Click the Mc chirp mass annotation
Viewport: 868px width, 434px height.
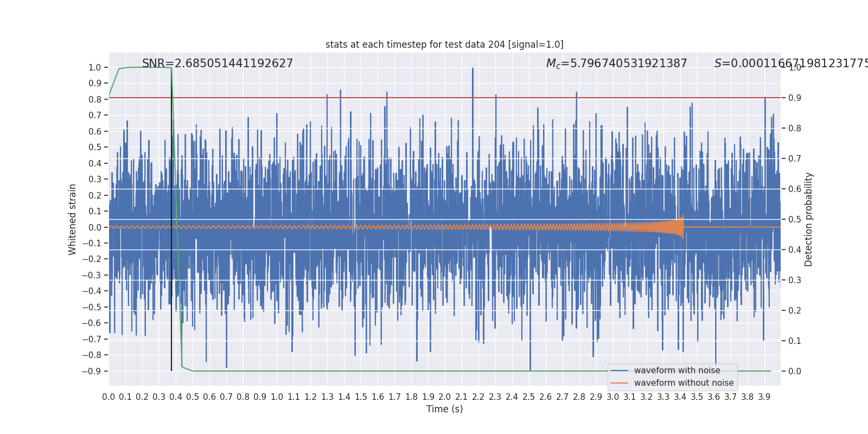(616, 63)
